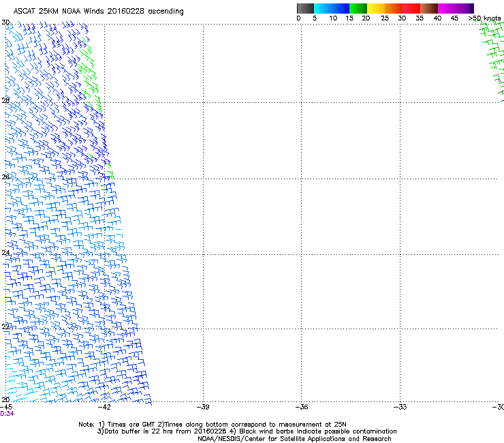
Task: Click the longitude label '-36'
Action: tap(302, 407)
